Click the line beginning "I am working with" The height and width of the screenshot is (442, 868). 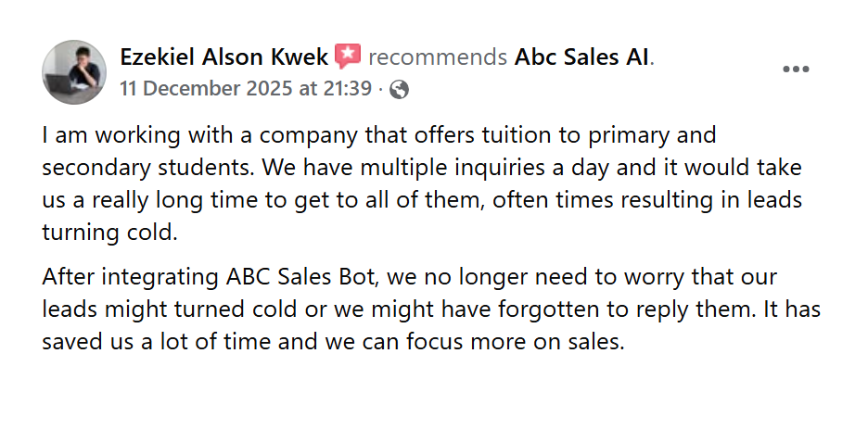378,135
